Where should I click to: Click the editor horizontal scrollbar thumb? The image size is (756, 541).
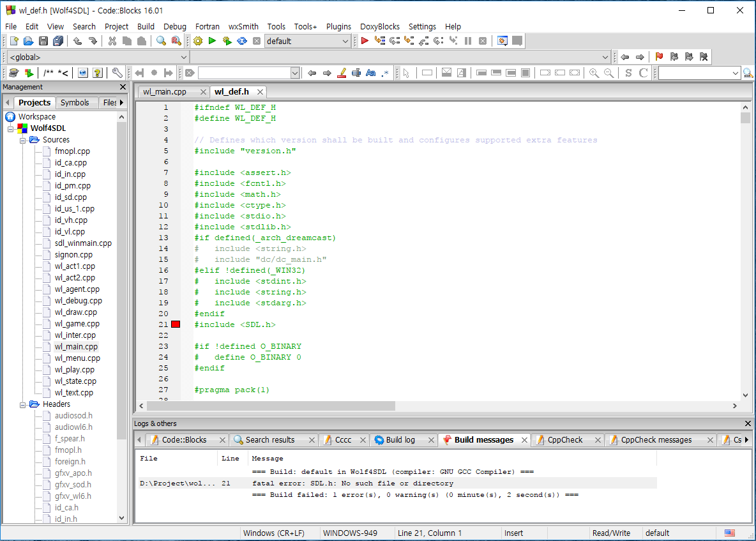(x=271, y=406)
